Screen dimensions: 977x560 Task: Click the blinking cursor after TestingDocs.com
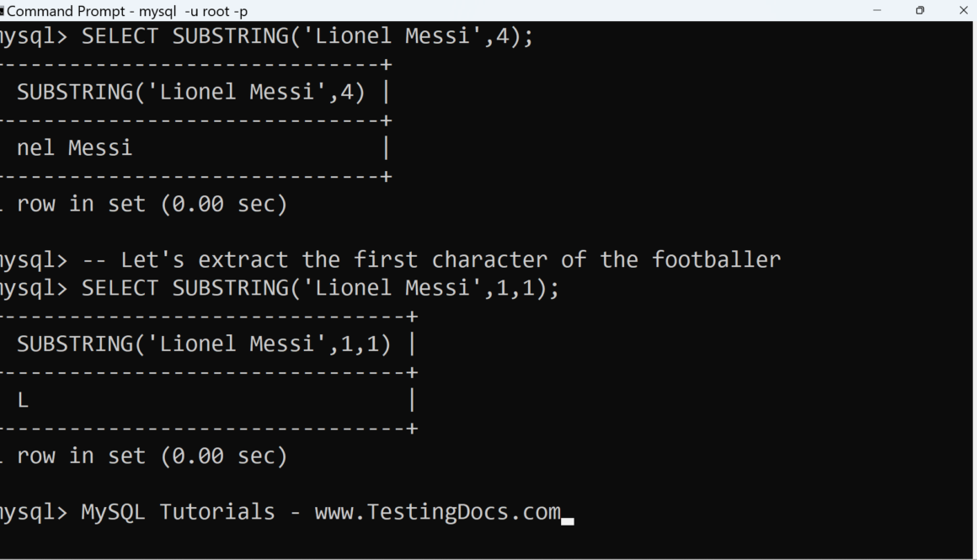pyautogui.click(x=568, y=520)
